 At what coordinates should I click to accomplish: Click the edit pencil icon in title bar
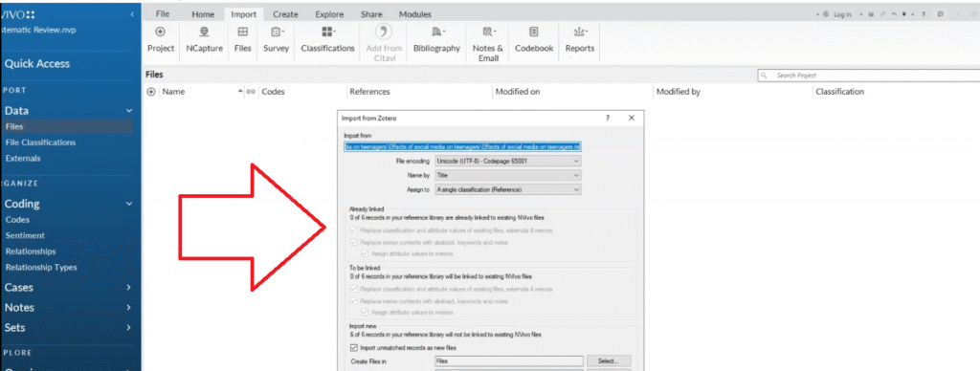click(x=882, y=14)
